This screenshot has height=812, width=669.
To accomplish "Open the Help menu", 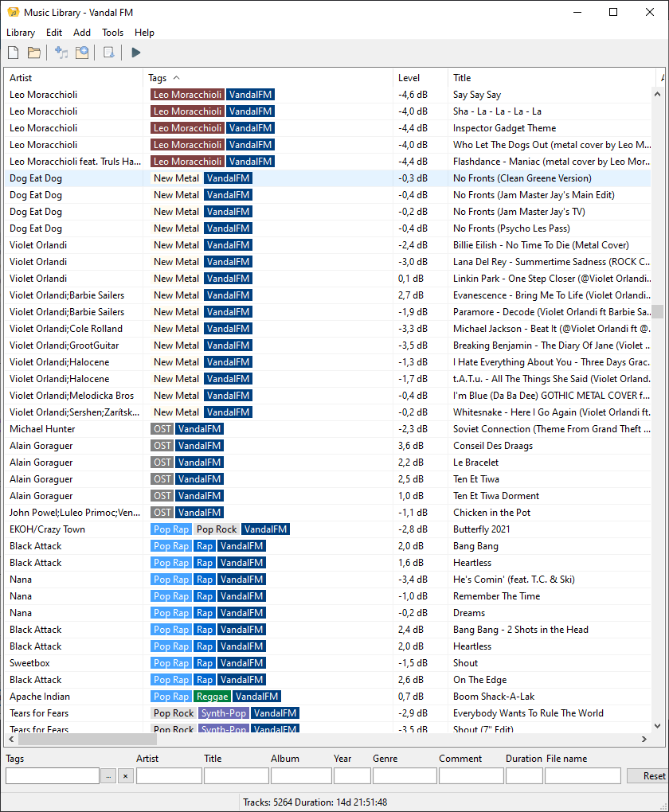I will 145,32.
